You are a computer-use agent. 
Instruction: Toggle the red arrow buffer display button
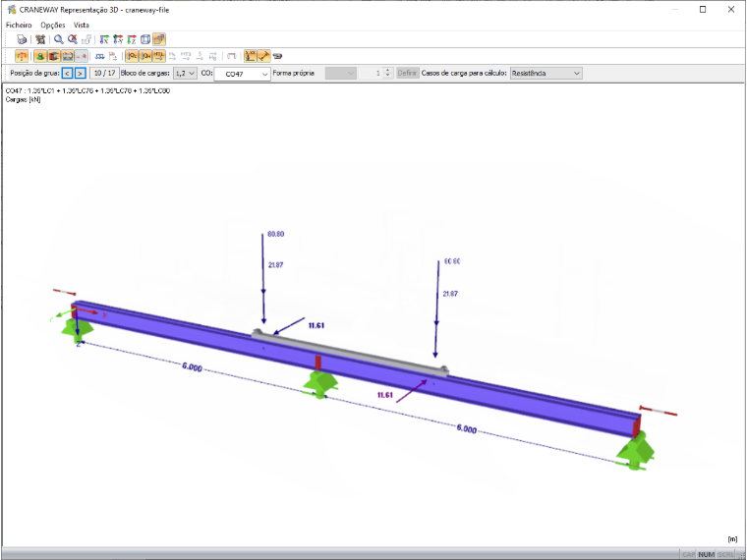pos(81,56)
